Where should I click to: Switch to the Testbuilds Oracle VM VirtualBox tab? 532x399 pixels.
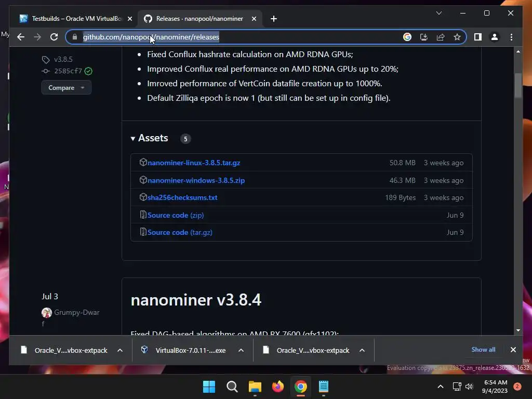click(76, 19)
